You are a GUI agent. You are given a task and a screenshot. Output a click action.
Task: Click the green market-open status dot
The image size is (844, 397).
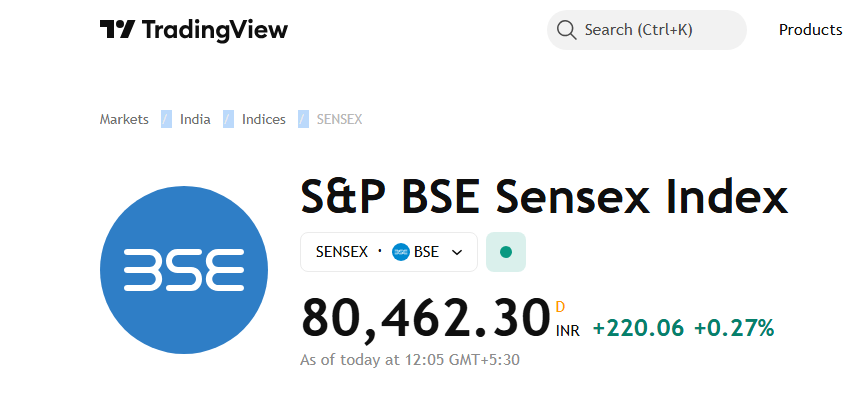pyautogui.click(x=505, y=252)
